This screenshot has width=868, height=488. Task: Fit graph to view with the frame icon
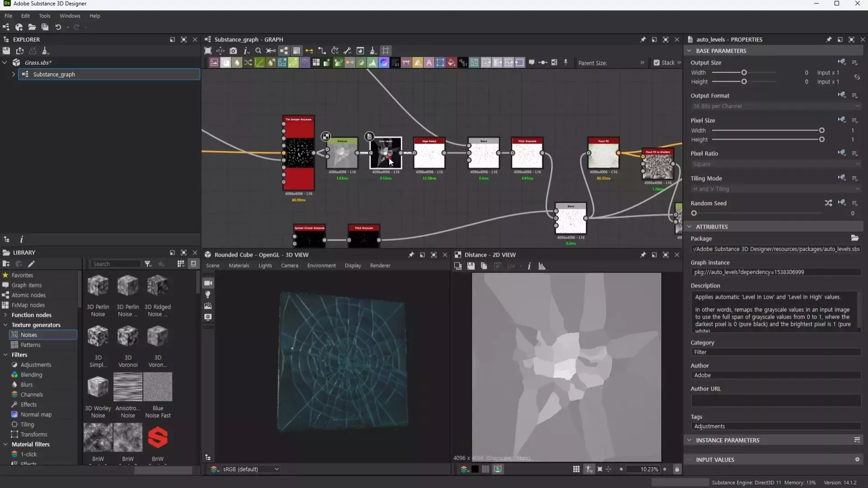click(208, 51)
